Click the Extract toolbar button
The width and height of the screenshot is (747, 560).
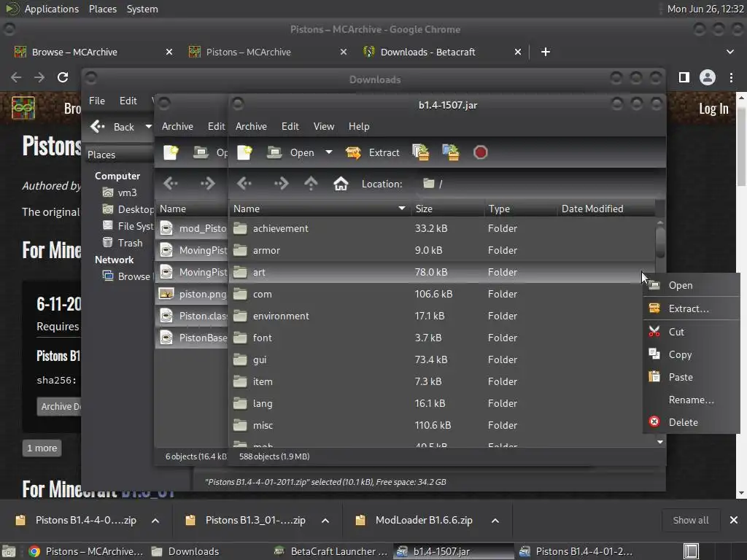coord(373,152)
